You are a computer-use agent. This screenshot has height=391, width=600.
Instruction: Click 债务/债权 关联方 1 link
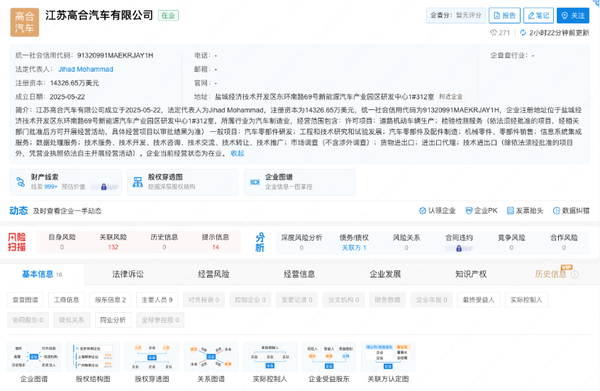[x=354, y=248]
